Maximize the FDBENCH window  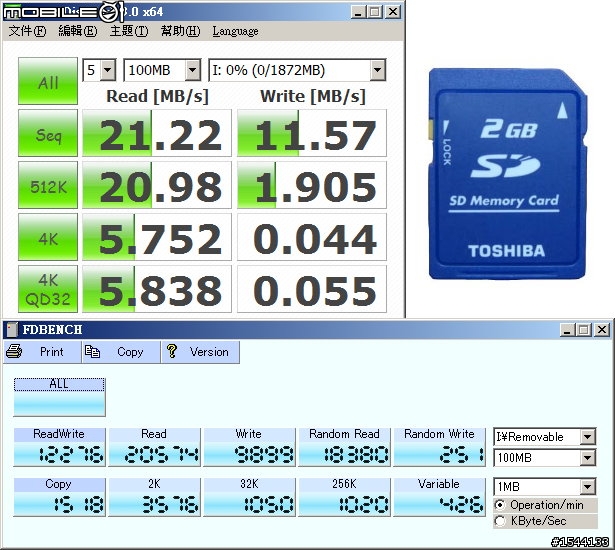coord(583,330)
